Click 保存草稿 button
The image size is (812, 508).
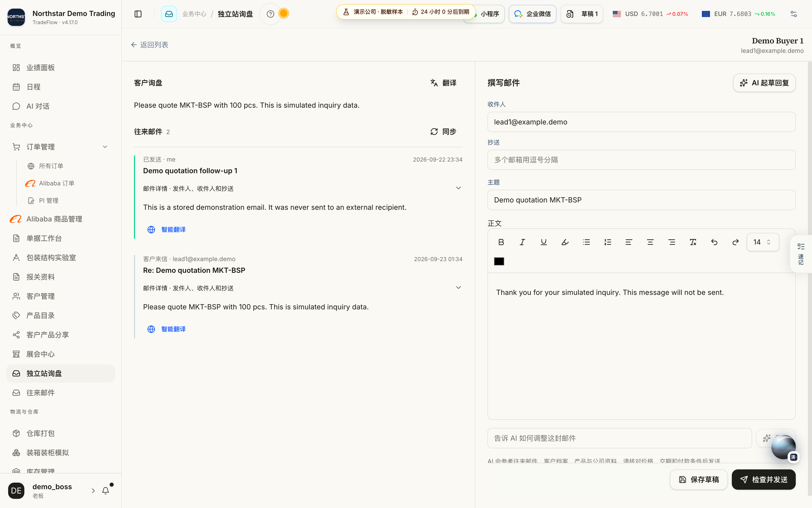[699, 480]
